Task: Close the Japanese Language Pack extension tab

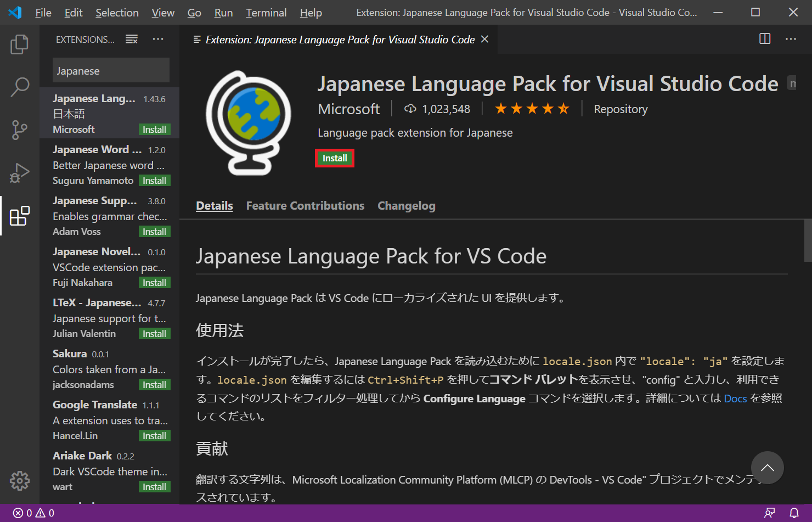Action: coord(484,39)
